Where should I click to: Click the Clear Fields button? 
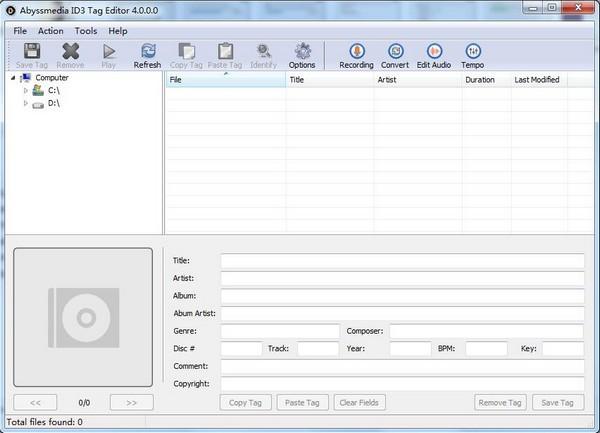359,403
